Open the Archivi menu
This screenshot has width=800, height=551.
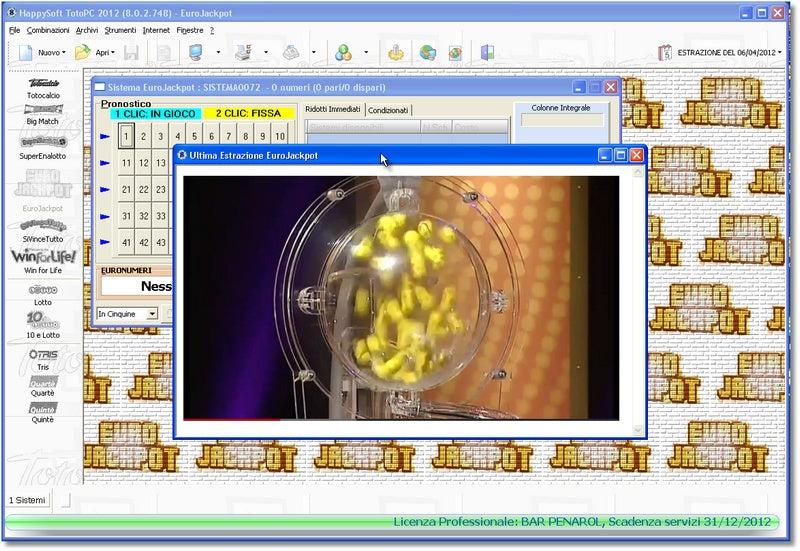(x=87, y=30)
